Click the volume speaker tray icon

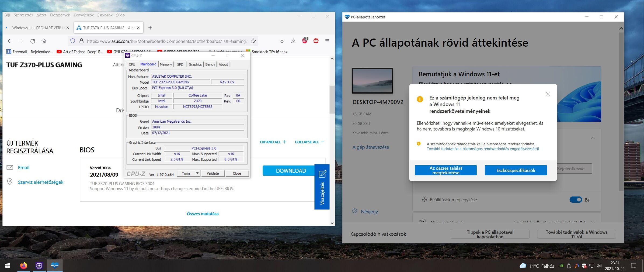click(x=599, y=266)
